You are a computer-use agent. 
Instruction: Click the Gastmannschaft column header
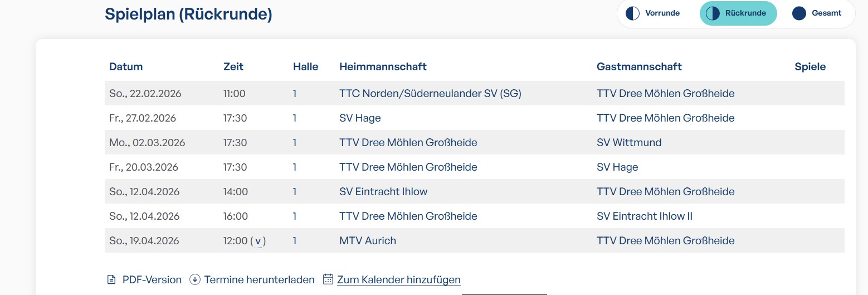click(x=639, y=67)
